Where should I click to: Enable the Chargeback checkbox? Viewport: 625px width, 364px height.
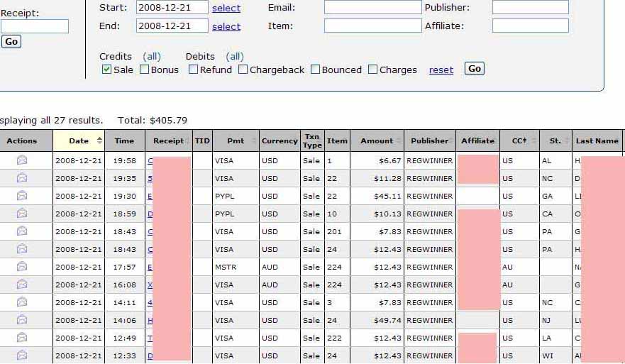(x=243, y=70)
